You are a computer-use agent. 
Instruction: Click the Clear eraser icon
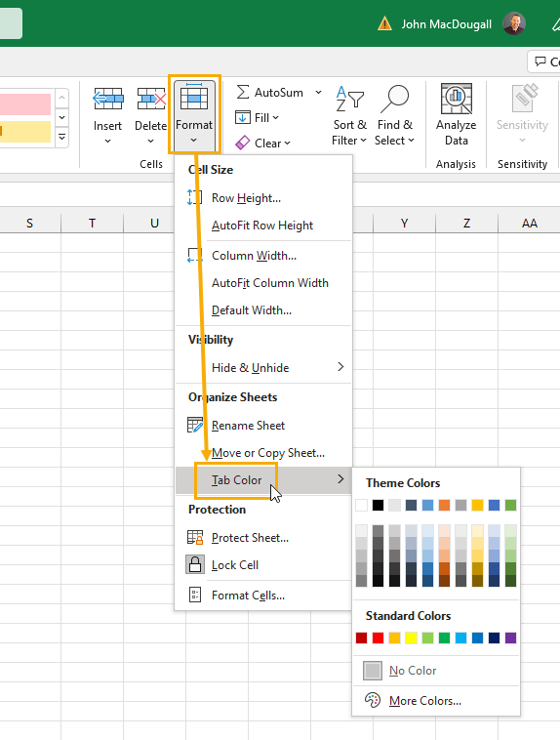click(243, 143)
